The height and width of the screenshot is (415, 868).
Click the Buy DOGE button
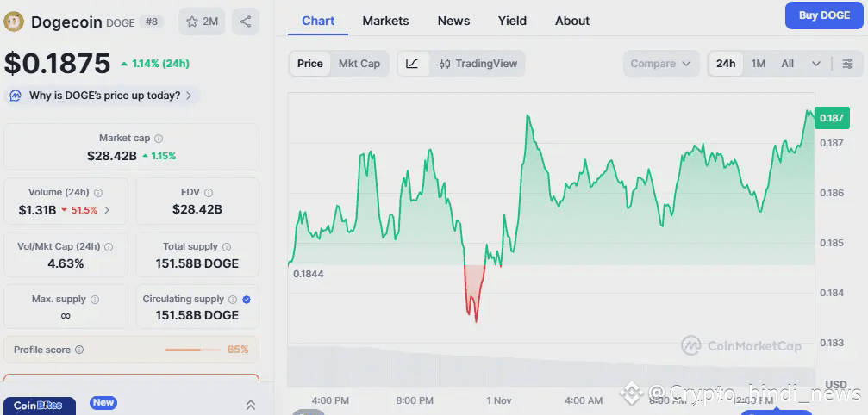click(x=824, y=15)
